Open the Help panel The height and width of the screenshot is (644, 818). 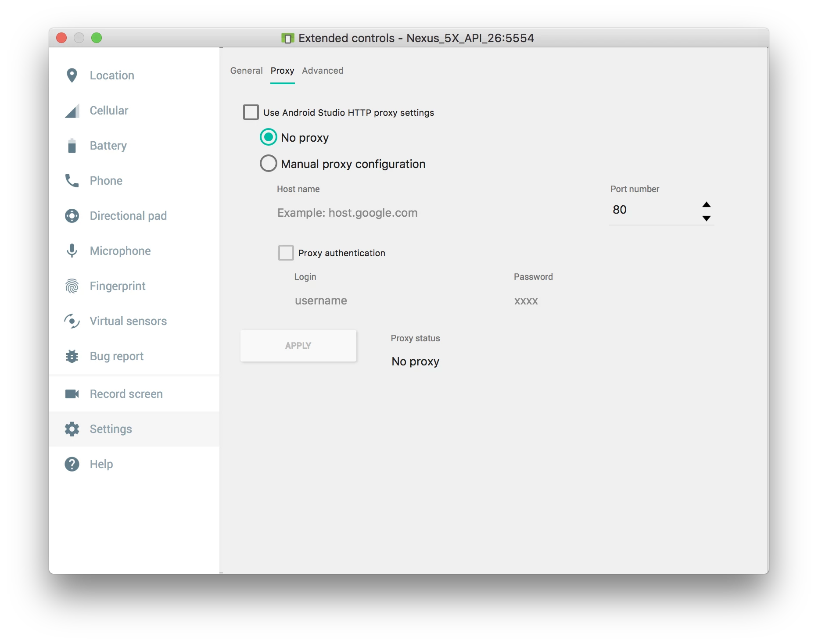click(x=134, y=464)
